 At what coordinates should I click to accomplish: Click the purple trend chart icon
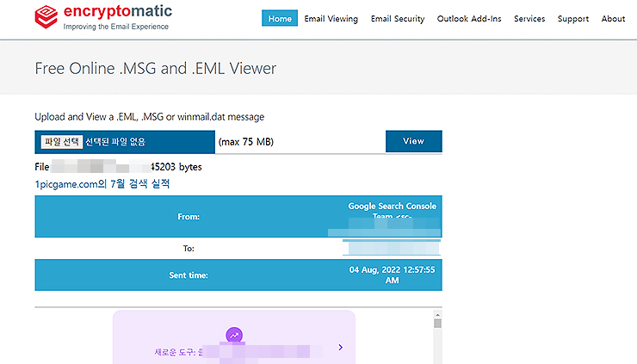(x=234, y=336)
